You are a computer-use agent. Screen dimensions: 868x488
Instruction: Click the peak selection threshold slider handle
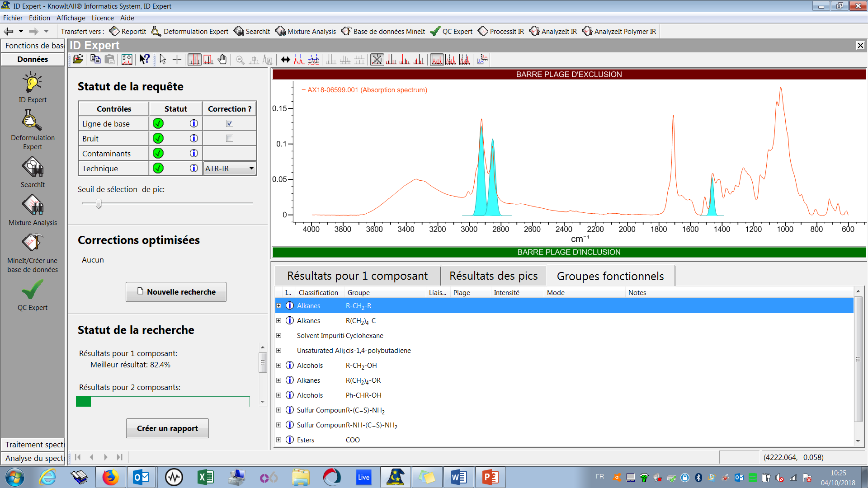point(99,204)
